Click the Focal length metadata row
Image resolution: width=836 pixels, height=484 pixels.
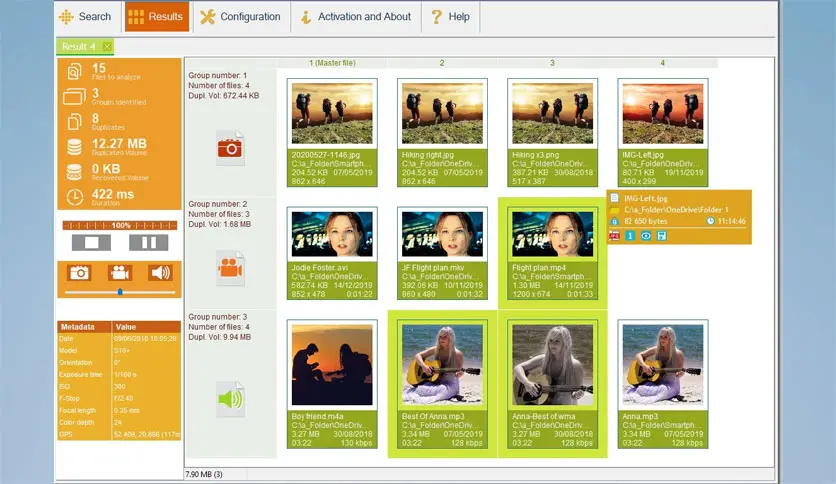pyautogui.click(x=119, y=410)
